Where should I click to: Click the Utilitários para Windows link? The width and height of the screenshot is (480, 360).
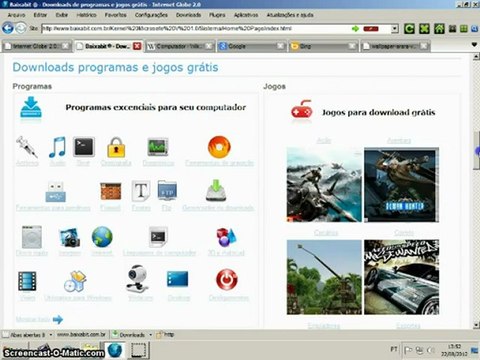78,298
